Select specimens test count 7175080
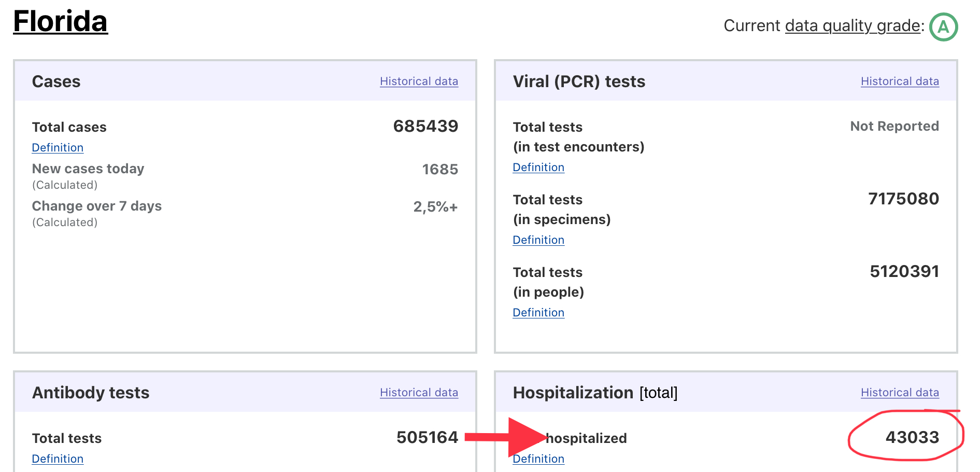This screenshot has height=472, width=980. 903,199
